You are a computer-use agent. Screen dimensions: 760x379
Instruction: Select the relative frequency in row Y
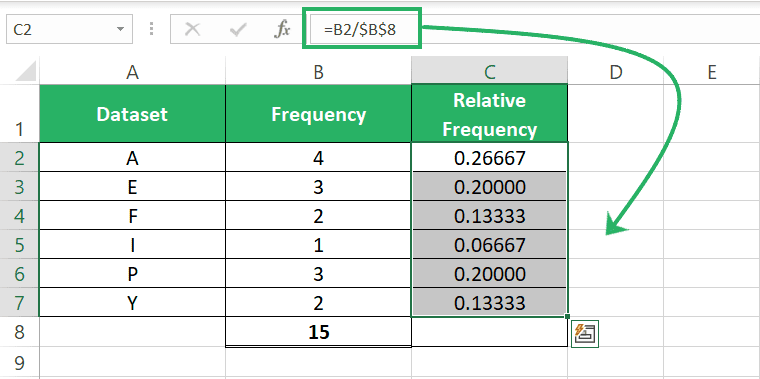click(490, 303)
